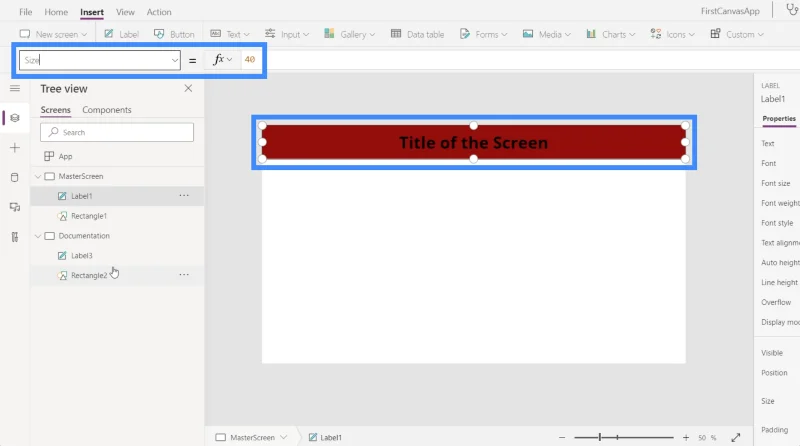This screenshot has width=800, height=446.
Task: Click the Font size property label
Action: click(x=776, y=183)
